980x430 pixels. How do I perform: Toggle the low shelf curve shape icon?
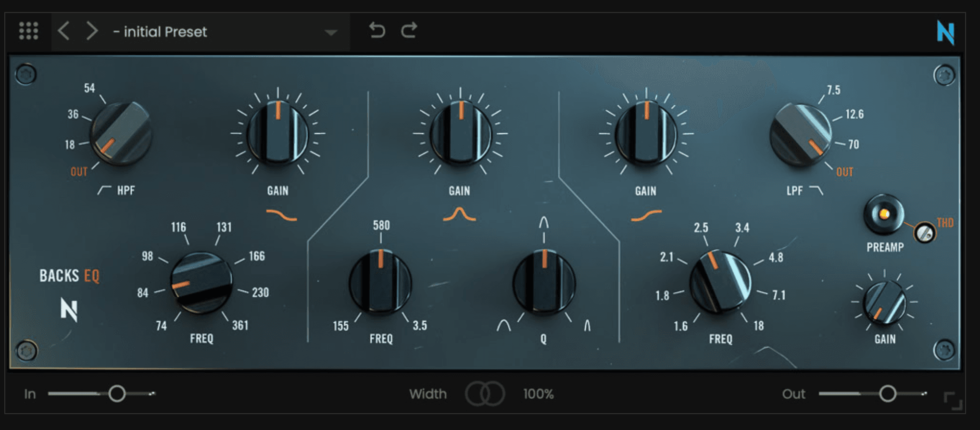281,215
